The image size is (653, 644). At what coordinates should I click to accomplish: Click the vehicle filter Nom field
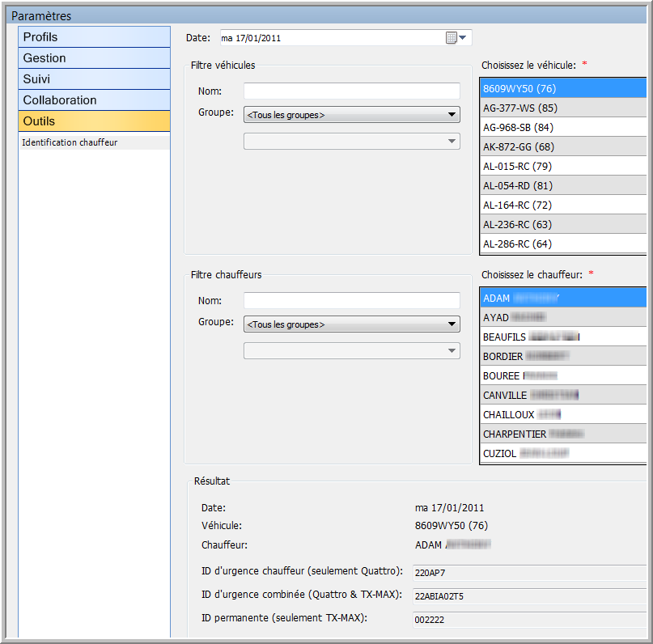click(351, 91)
